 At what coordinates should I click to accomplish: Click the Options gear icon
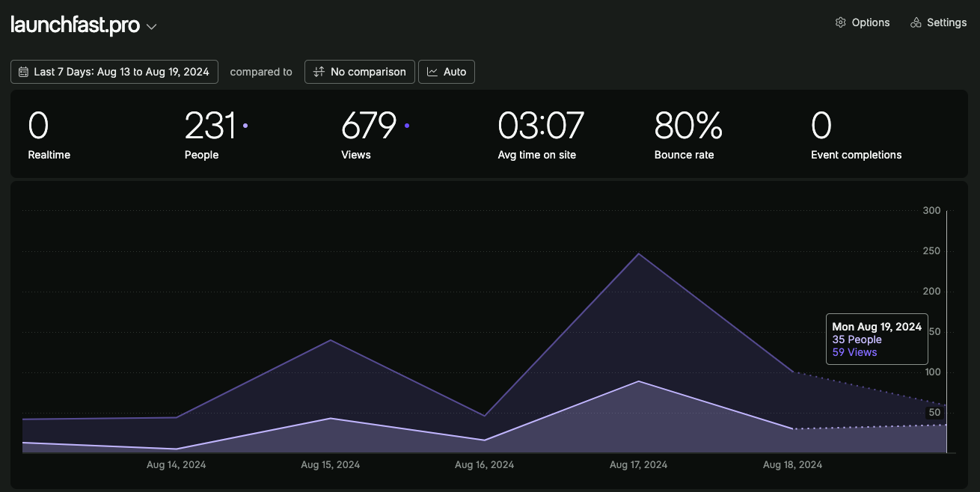pyautogui.click(x=840, y=22)
